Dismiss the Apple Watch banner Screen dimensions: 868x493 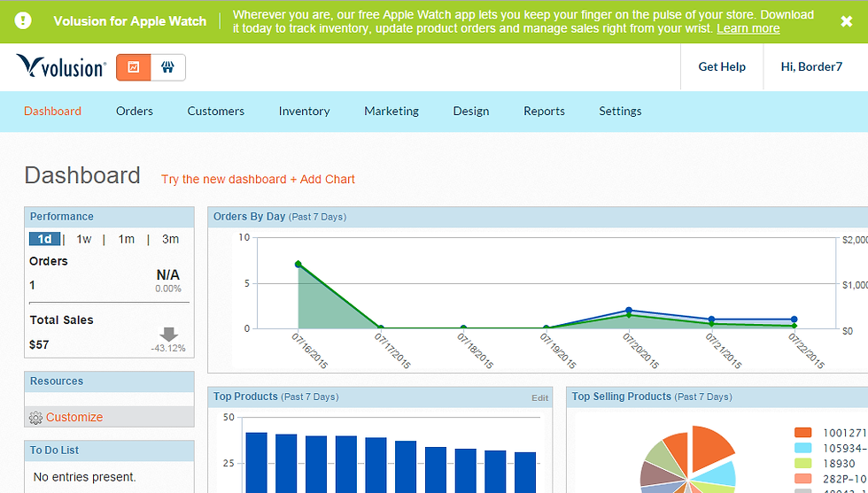847,21
